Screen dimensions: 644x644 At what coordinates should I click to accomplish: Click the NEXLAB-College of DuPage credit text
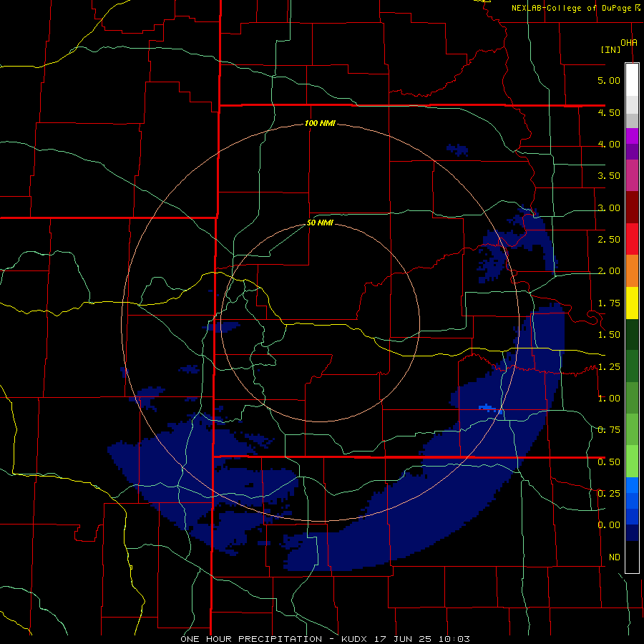click(571, 8)
